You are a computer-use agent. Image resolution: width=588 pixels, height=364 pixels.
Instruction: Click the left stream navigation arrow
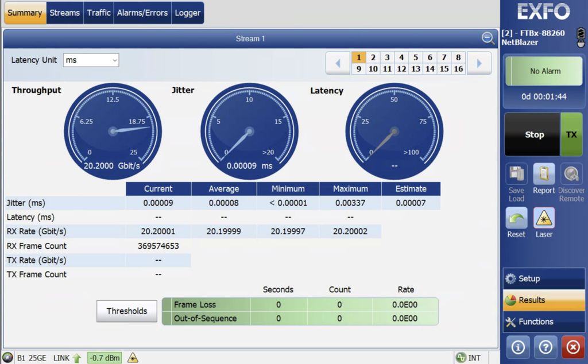(338, 63)
